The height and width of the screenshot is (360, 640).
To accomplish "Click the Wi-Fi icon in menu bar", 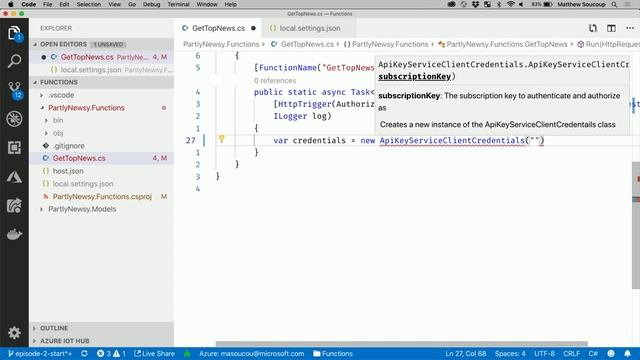I will (x=510, y=4).
